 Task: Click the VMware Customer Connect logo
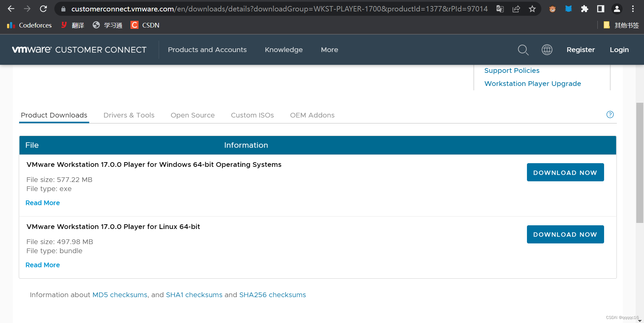[x=79, y=50]
